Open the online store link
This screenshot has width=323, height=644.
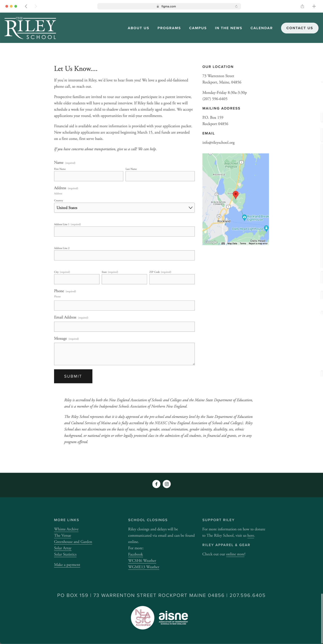(x=235, y=554)
